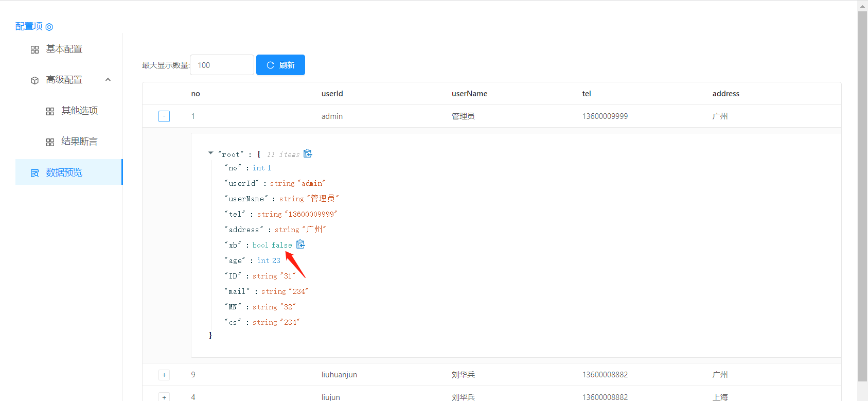The image size is (868, 401).
Task: Collapse the JSON root node triangle
Action: coord(210,153)
